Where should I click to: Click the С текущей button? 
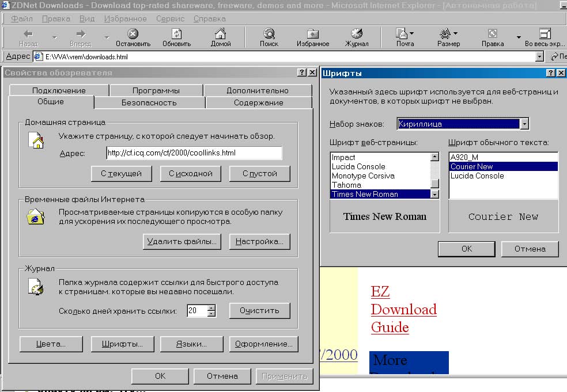121,173
